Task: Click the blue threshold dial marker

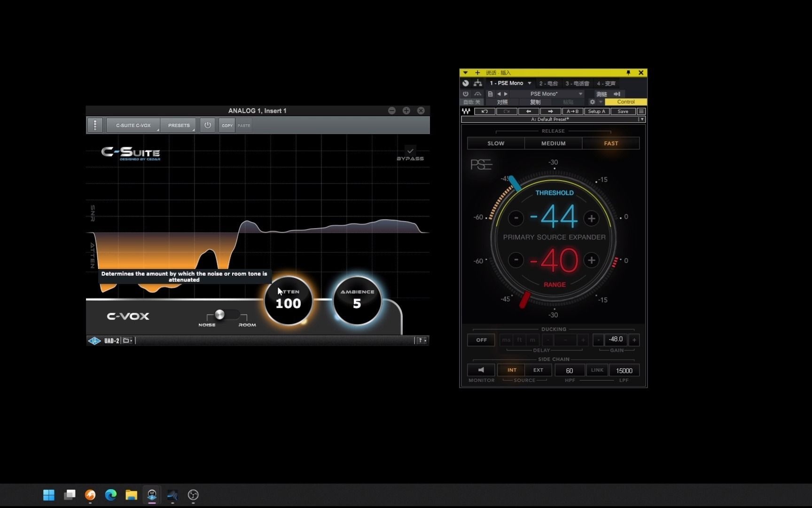Action: [515, 183]
